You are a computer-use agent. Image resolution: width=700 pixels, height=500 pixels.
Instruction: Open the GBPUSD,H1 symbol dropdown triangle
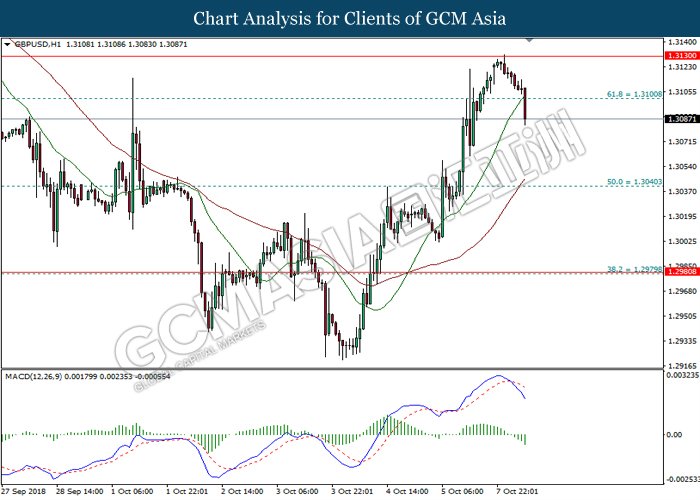click(x=7, y=44)
